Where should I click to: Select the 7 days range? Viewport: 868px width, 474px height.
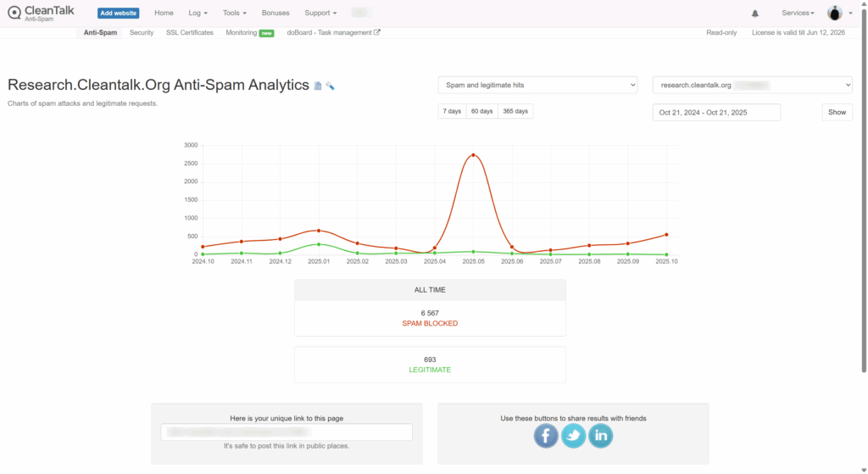[452, 112]
